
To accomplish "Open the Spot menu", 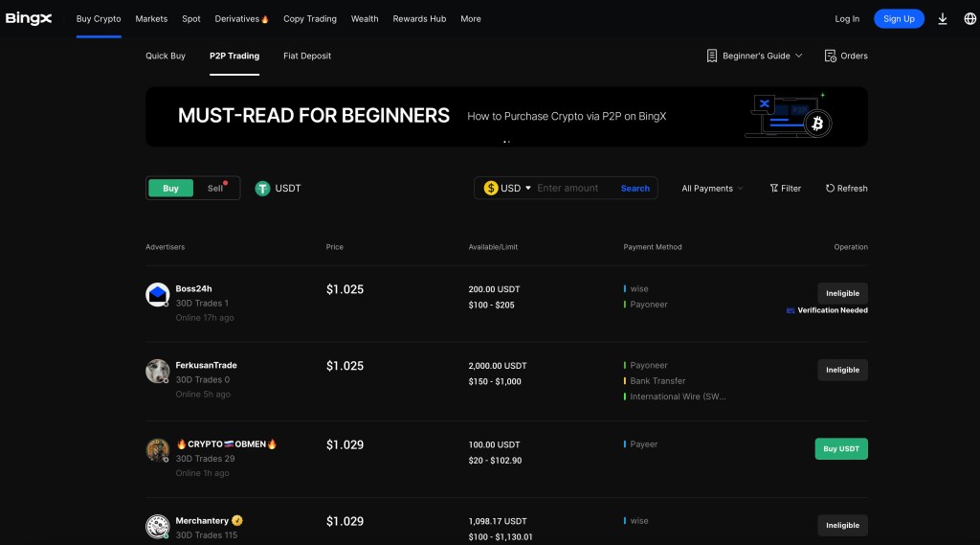I will (x=191, y=19).
